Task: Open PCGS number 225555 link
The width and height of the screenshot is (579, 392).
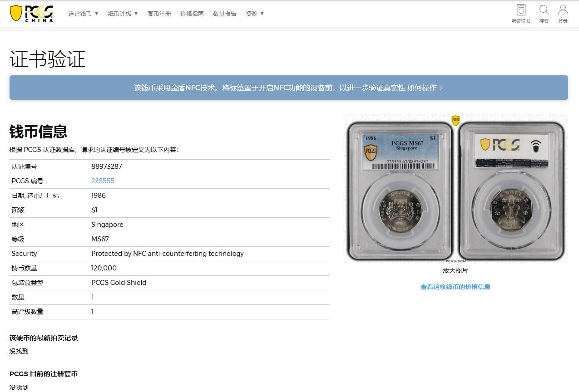Action: pos(103,181)
